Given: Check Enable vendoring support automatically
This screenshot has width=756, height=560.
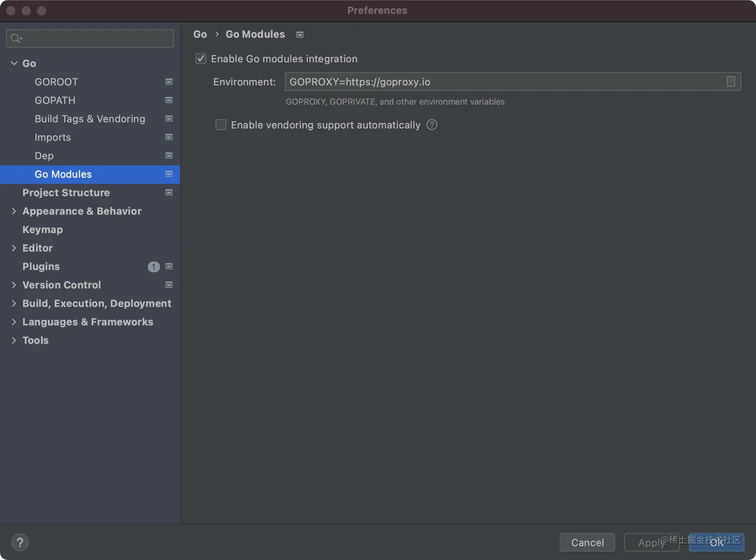Looking at the screenshot, I should (221, 124).
